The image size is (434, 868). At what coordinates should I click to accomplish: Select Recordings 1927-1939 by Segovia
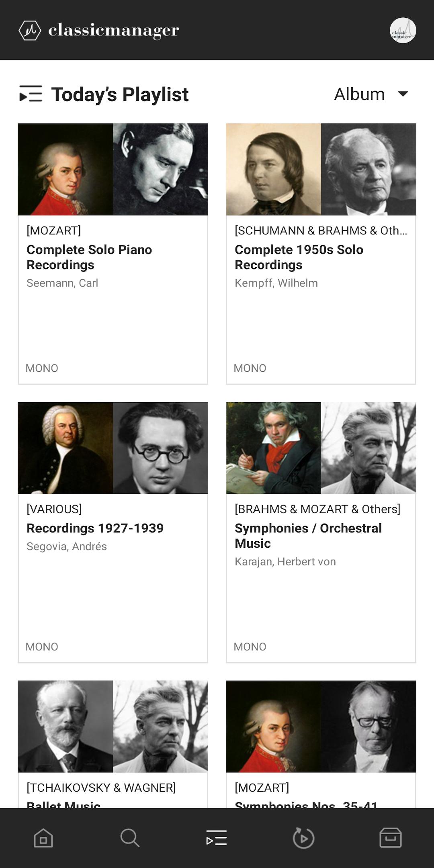pyautogui.click(x=95, y=528)
